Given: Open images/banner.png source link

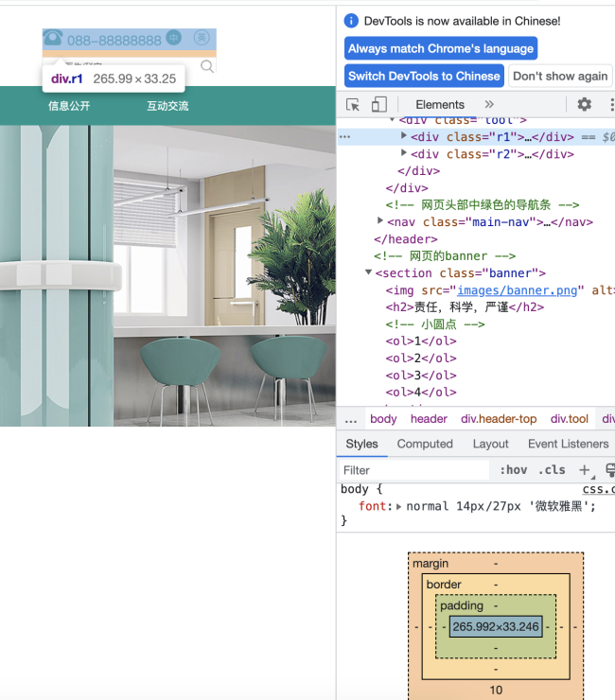Looking at the screenshot, I should click(x=518, y=290).
